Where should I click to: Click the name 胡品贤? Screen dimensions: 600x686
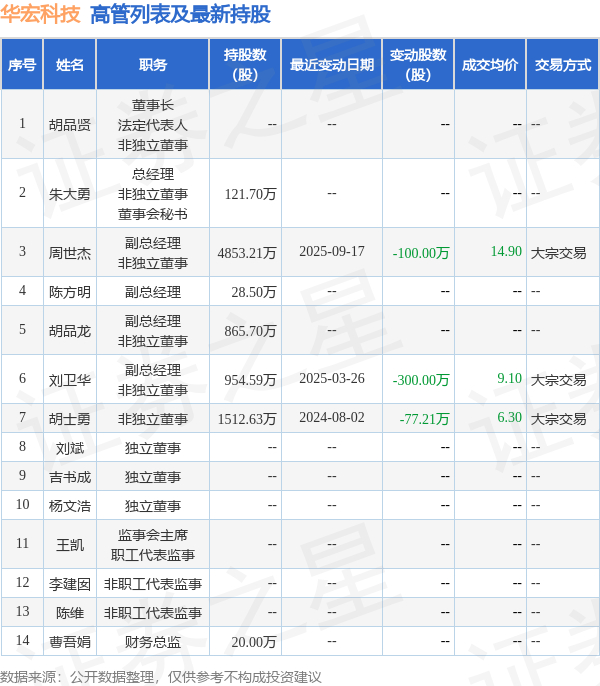70,125
